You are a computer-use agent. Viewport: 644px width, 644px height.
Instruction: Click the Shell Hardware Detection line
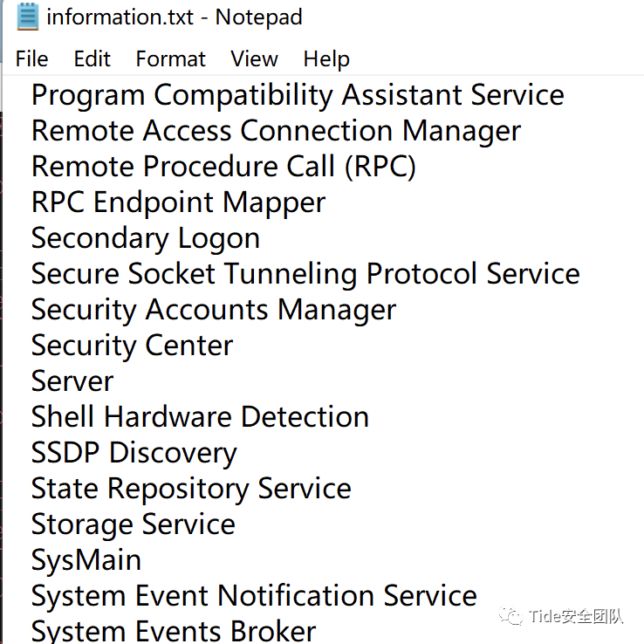pyautogui.click(x=200, y=417)
